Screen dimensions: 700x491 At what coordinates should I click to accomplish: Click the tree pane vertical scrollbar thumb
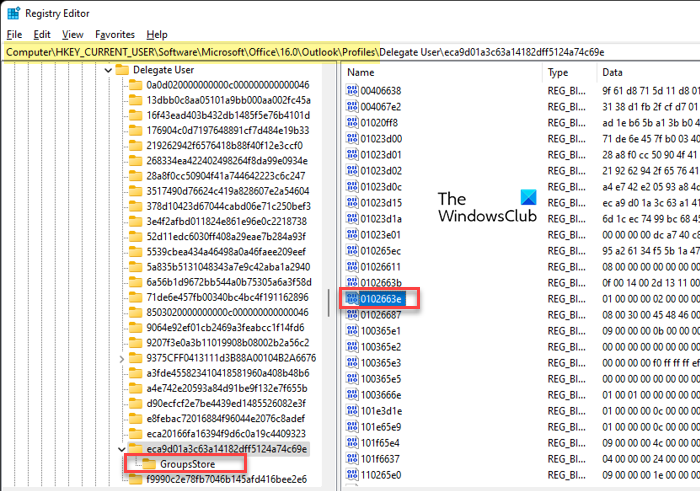click(x=329, y=303)
